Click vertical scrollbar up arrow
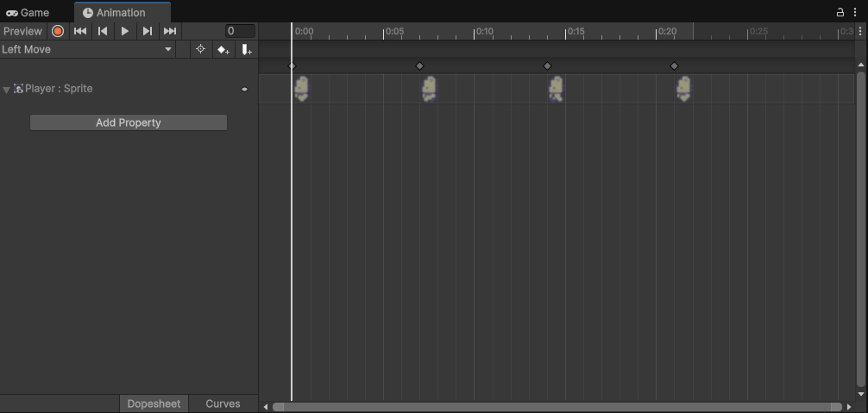868x413 pixels. (x=861, y=66)
